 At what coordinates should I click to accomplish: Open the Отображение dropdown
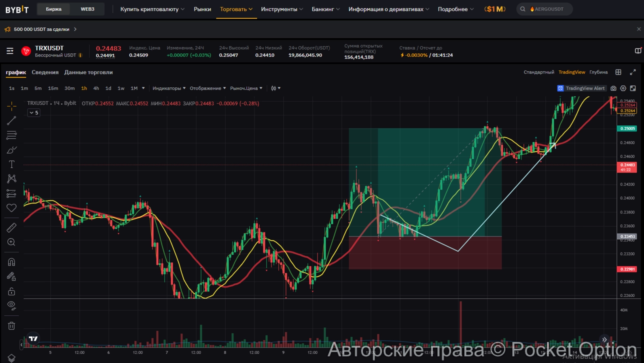[x=208, y=88]
